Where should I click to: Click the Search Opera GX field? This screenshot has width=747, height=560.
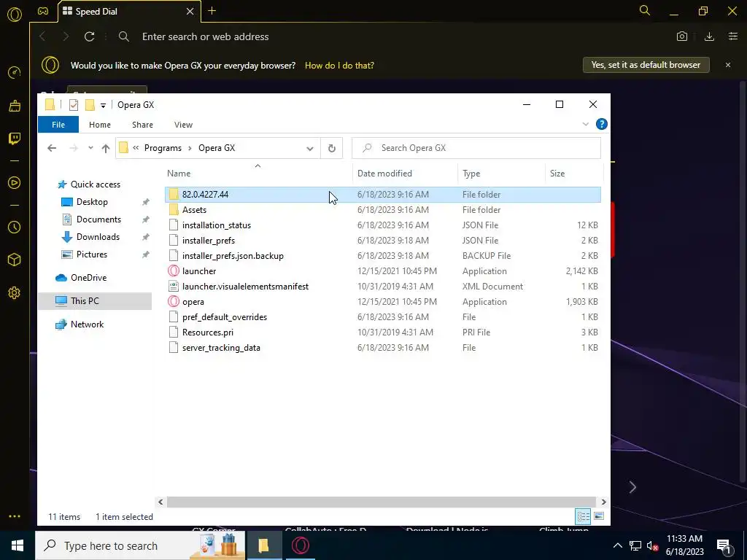(x=476, y=148)
